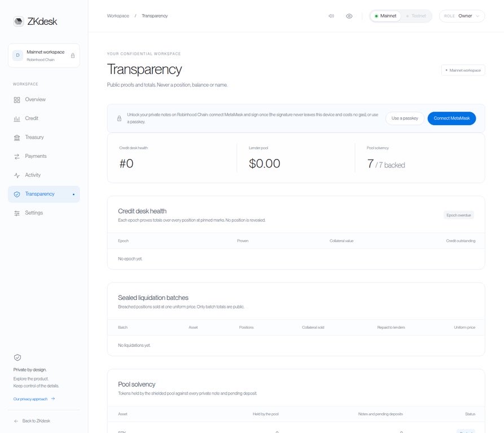The image size is (504, 433).
Task: Click the No liquidations yet row
Action: click(296, 346)
